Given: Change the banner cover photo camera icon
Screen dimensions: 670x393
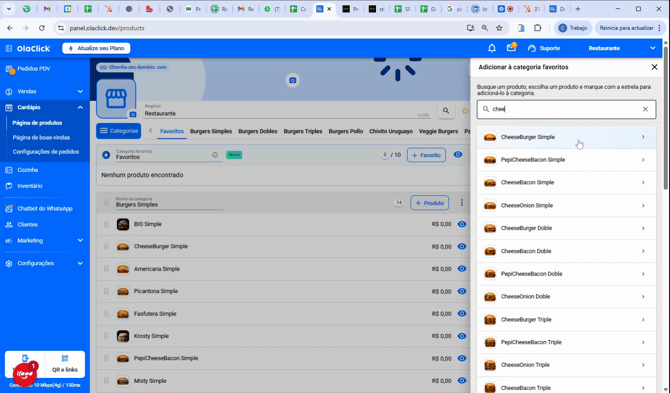Looking at the screenshot, I should point(293,80).
